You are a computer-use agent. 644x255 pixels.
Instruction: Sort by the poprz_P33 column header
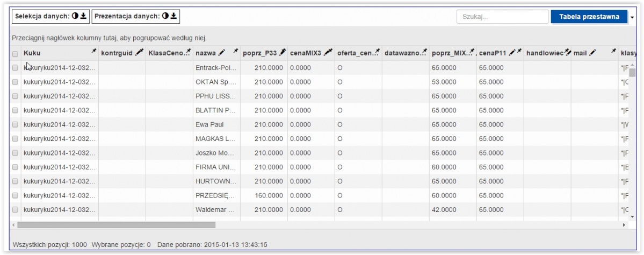point(261,53)
